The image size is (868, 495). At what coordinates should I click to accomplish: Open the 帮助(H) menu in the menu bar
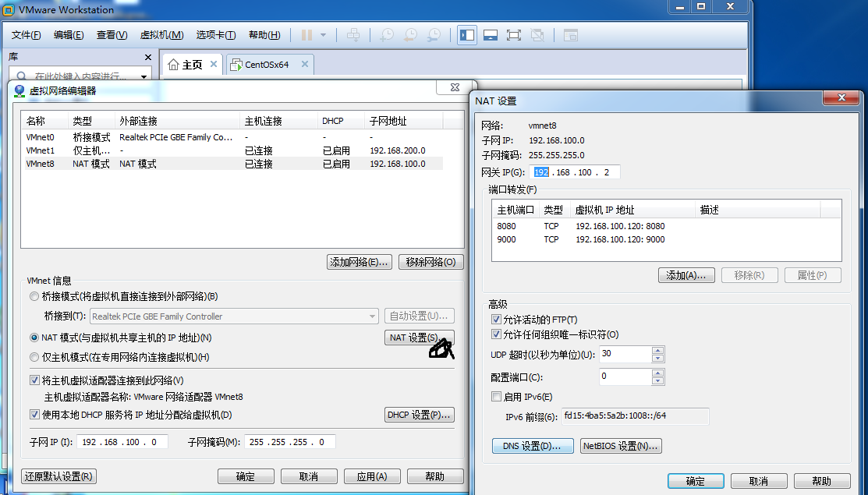pyautogui.click(x=264, y=35)
